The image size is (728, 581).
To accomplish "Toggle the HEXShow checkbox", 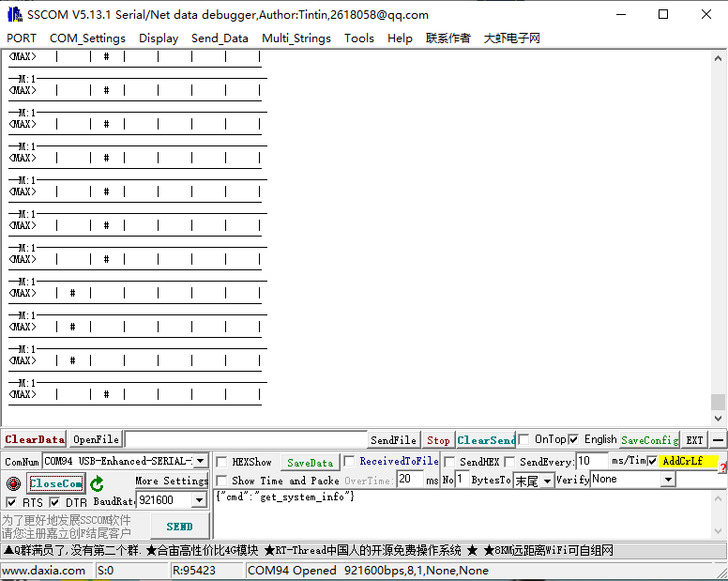I will (221, 462).
